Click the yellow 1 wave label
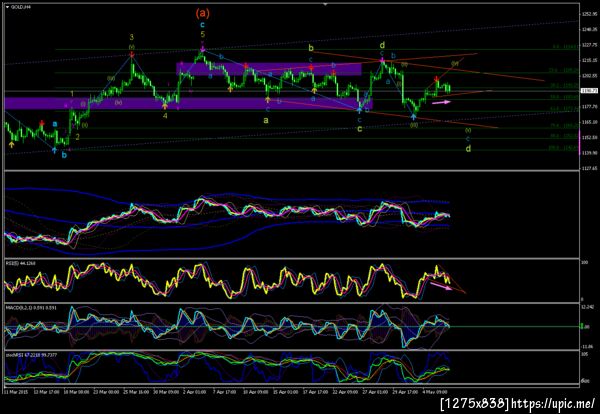Screen dimensions: 600x414 72,94
